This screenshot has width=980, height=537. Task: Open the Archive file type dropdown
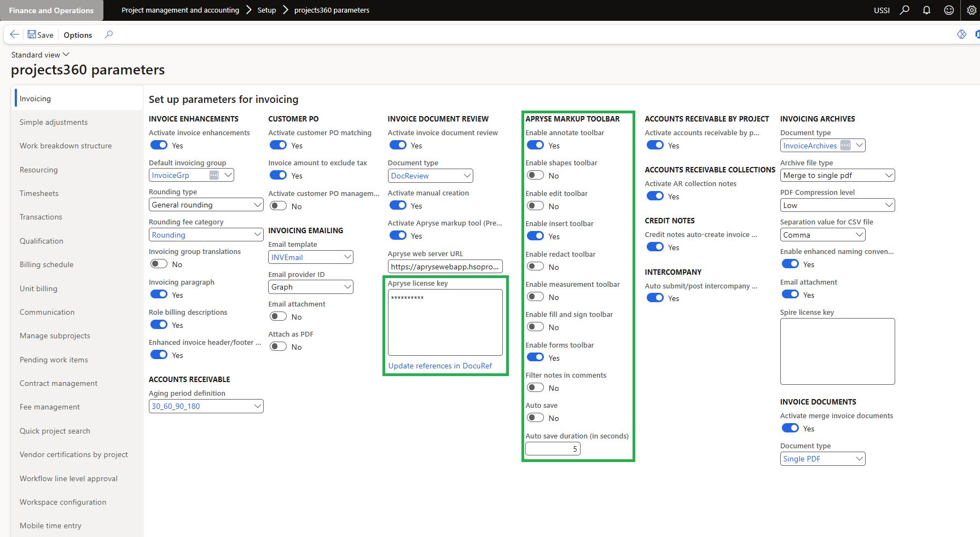point(889,175)
